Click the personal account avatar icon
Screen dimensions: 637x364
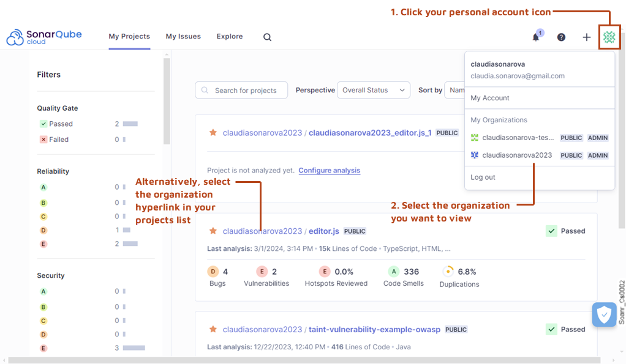point(609,37)
